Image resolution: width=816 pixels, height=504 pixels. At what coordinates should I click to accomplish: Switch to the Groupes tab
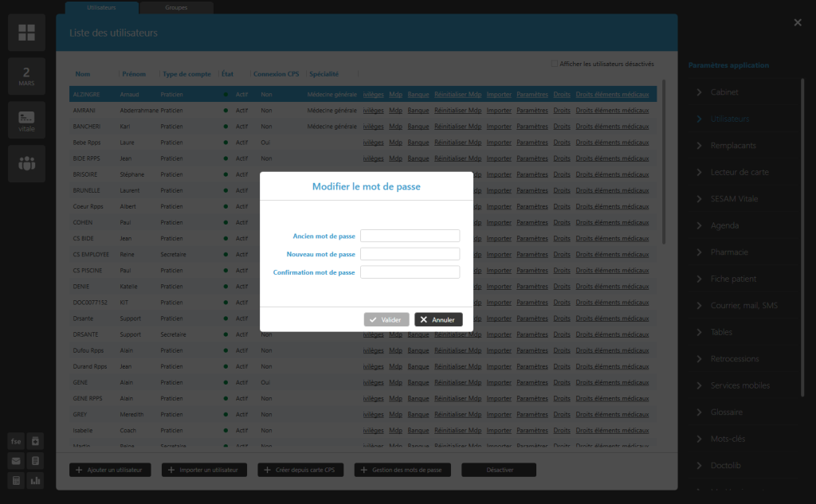click(x=177, y=7)
